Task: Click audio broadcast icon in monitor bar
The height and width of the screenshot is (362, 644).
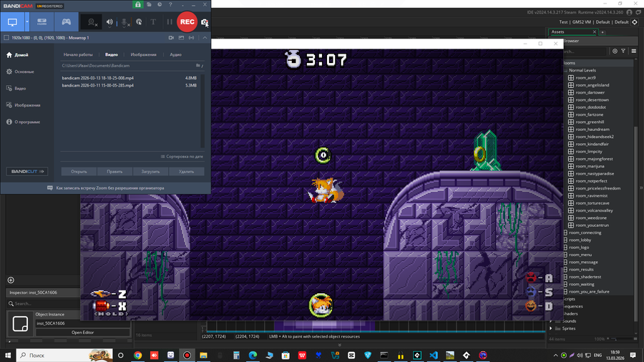Action: (191, 38)
